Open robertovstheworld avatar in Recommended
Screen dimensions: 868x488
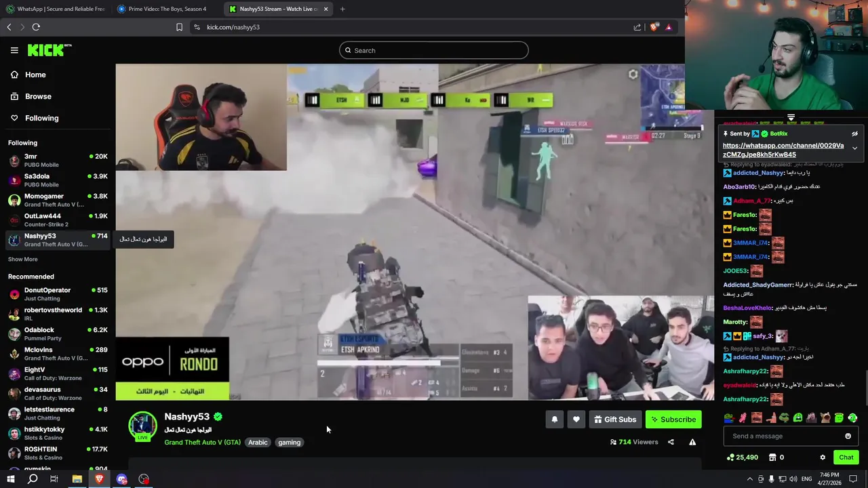click(14, 314)
